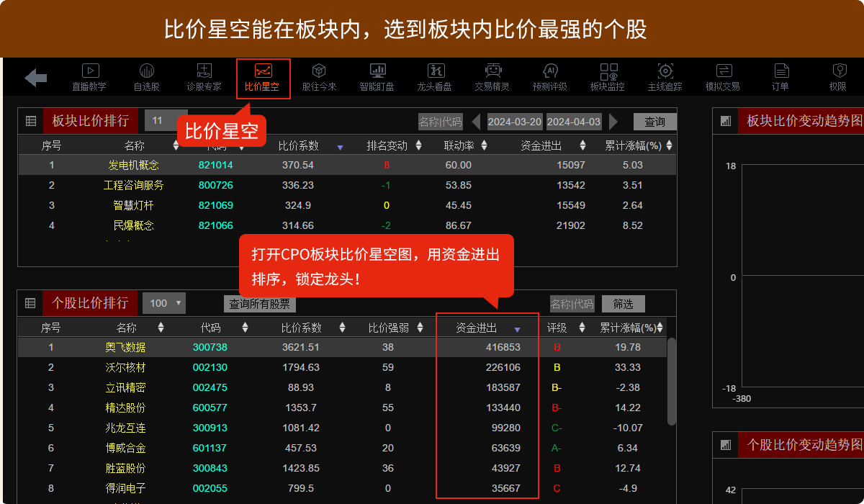Viewport: 864px width, 504px height.
Task: Open the 直播教学 video teaching icon
Action: pos(89,77)
